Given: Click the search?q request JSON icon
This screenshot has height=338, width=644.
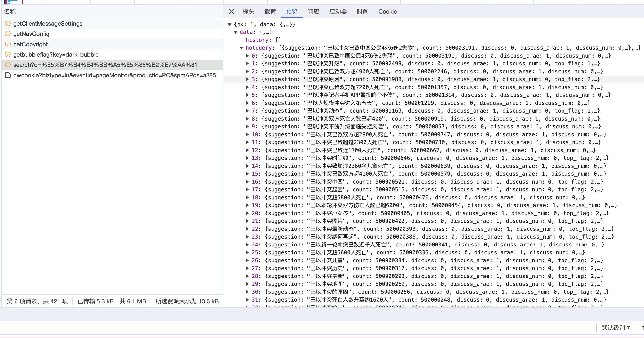Looking at the screenshot, I should pyautogui.click(x=8, y=65).
